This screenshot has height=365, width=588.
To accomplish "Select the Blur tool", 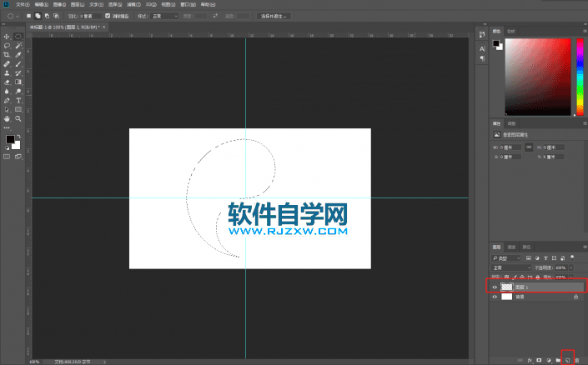I will click(x=7, y=92).
